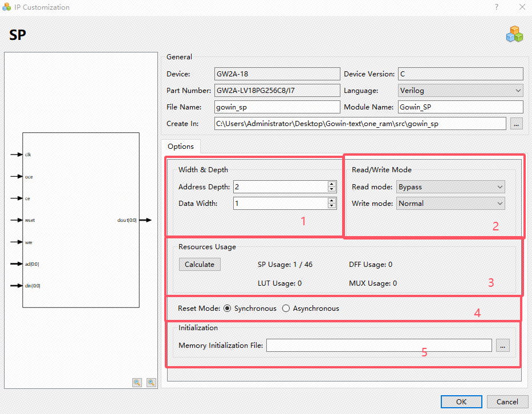Click the dout[0:0] output port label
The image size is (532, 414).
coord(127,220)
